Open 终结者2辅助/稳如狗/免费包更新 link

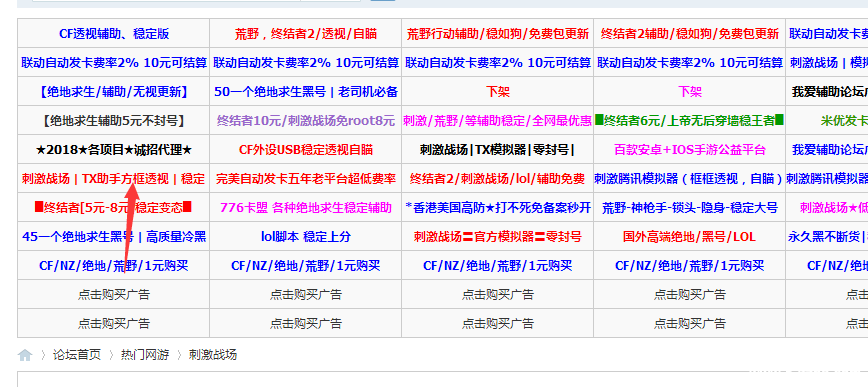(690, 34)
